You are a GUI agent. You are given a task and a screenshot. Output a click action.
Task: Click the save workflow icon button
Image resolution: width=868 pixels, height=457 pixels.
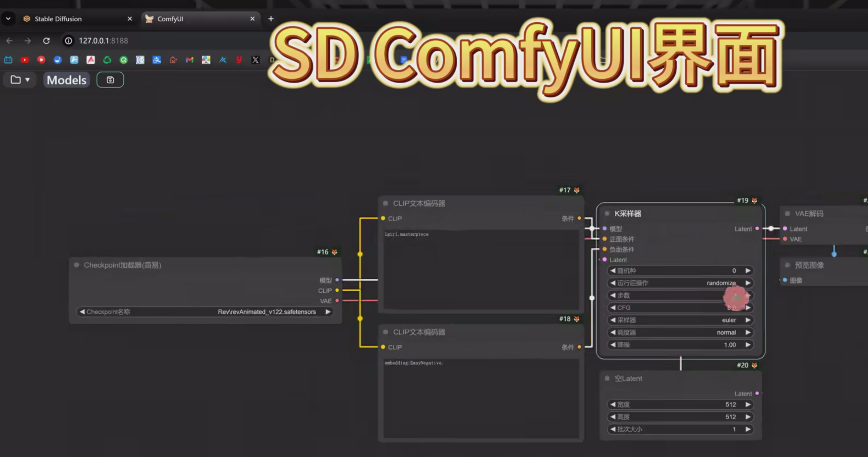110,80
